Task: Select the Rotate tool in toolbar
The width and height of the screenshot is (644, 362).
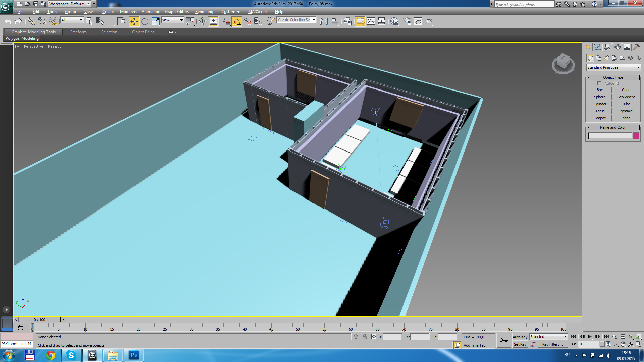Action: [x=145, y=21]
